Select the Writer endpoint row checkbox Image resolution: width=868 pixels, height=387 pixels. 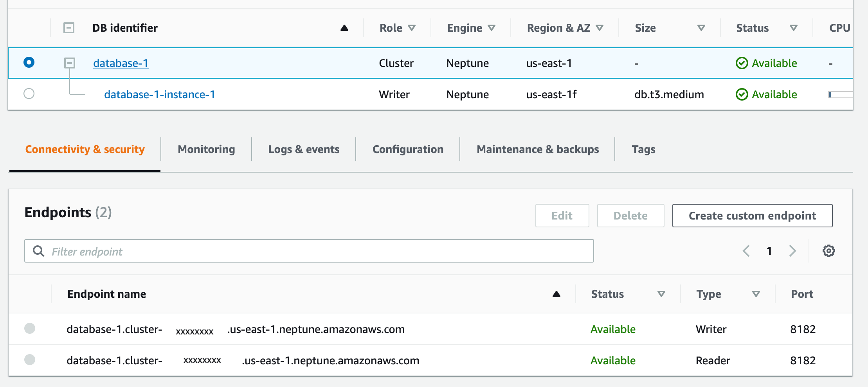(29, 329)
